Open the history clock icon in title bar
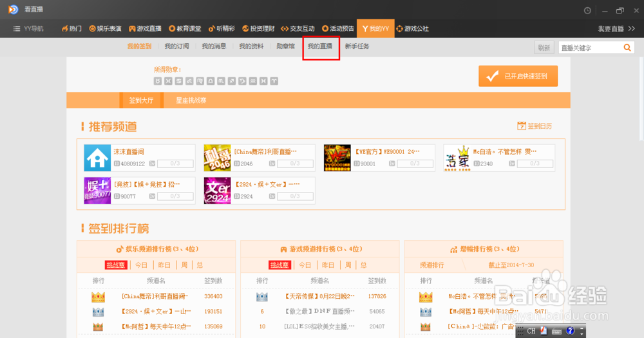This screenshot has height=338, width=644. 588,11
